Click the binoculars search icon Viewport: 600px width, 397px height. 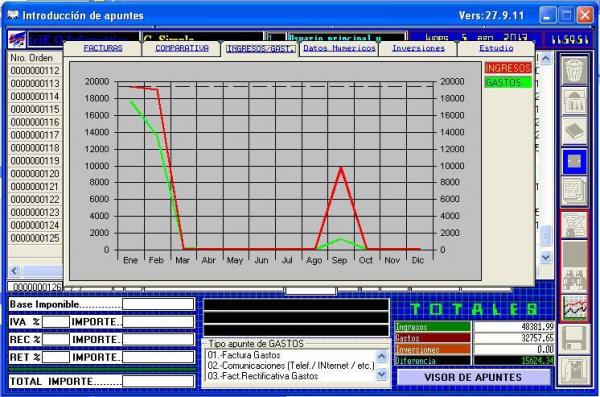(574, 281)
